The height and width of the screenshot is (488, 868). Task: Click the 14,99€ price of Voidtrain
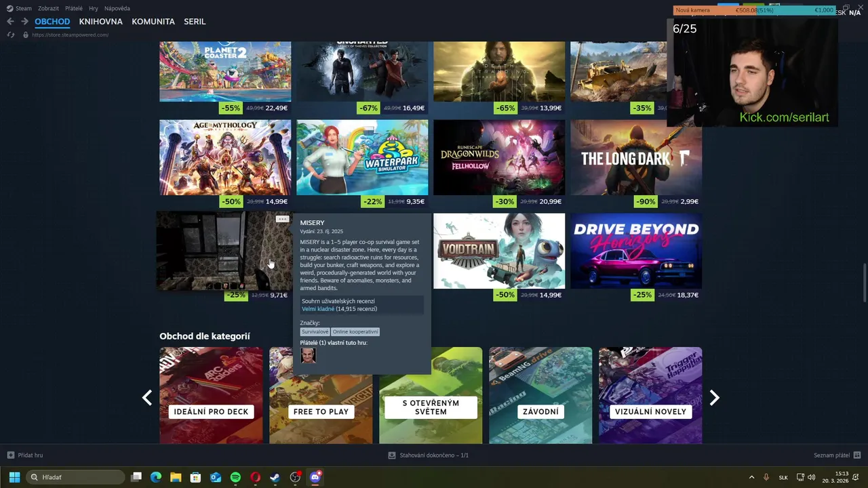pyautogui.click(x=551, y=295)
